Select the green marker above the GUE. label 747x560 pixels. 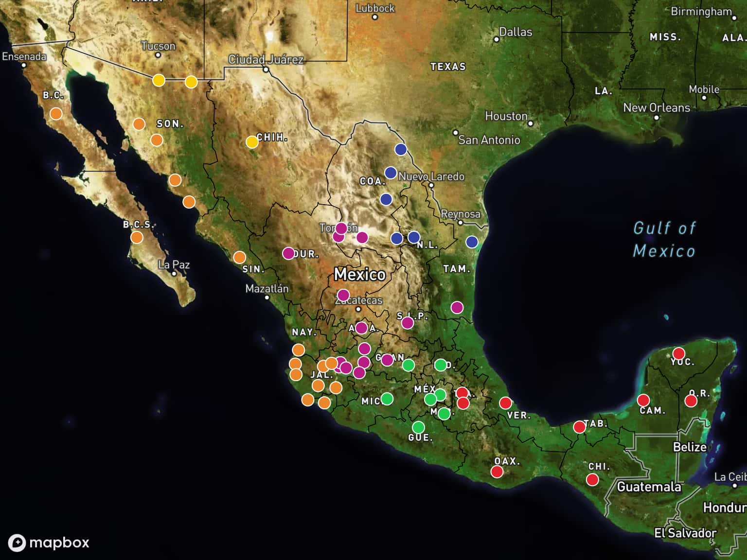pos(418,427)
